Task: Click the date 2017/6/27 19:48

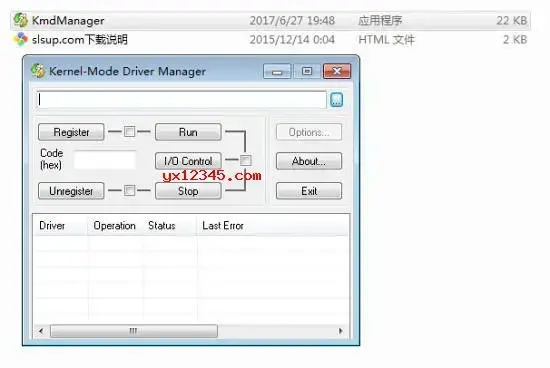Action: tap(292, 20)
